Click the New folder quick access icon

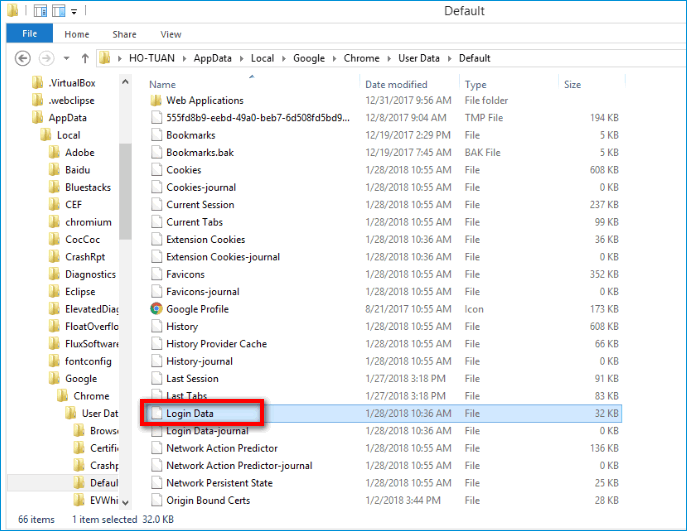58,11
